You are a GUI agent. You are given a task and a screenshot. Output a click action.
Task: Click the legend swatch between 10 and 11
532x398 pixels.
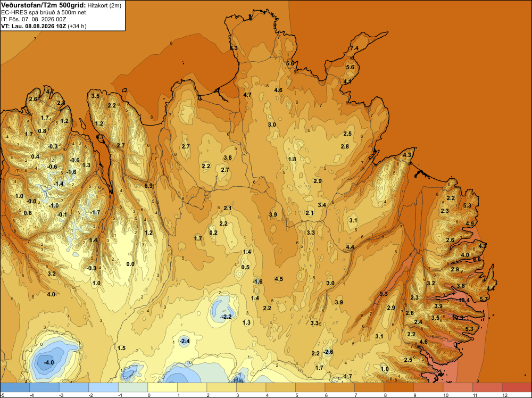point(458,387)
